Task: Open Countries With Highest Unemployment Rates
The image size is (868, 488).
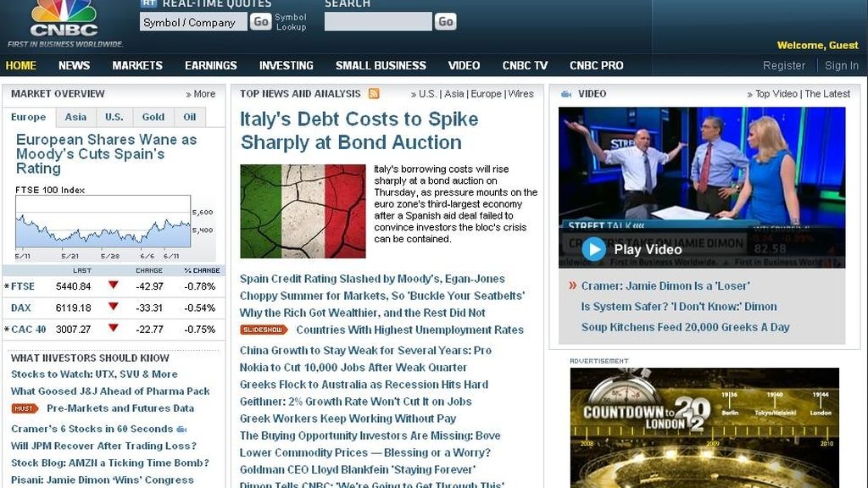Action: click(x=409, y=330)
